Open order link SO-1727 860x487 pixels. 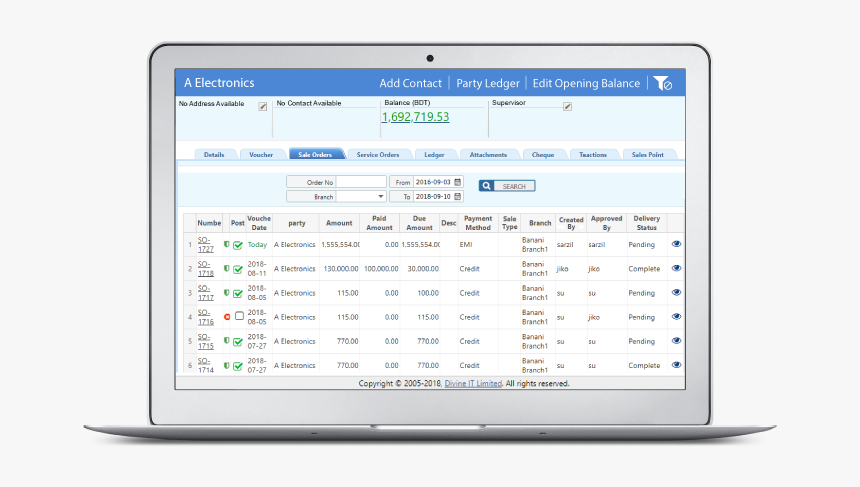point(206,245)
